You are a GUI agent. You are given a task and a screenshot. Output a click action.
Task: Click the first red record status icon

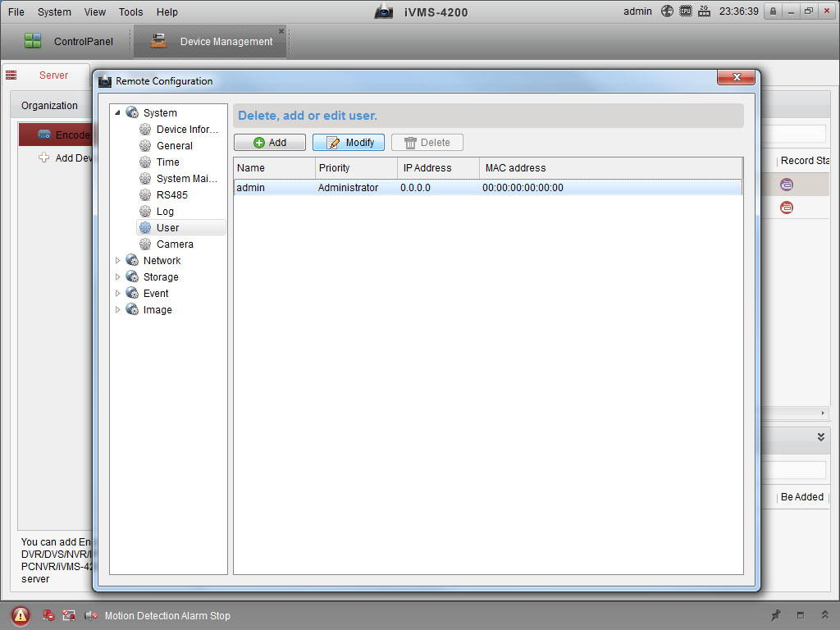[787, 185]
